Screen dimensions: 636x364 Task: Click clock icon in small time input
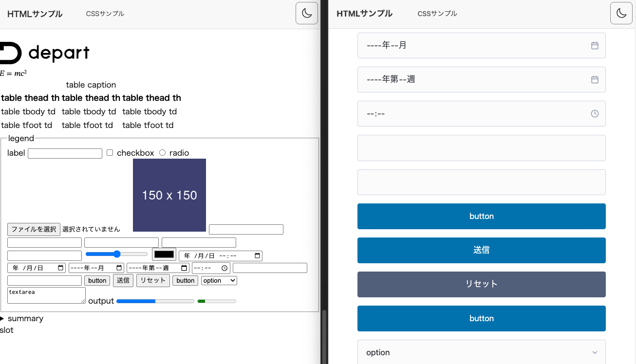click(224, 268)
